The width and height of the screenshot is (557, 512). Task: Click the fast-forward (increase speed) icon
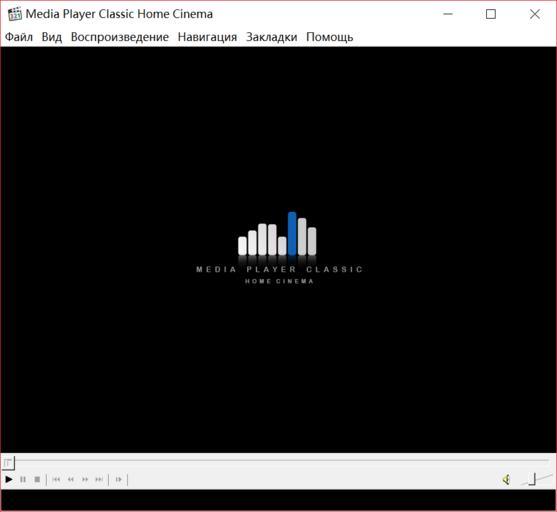pyautogui.click(x=85, y=480)
